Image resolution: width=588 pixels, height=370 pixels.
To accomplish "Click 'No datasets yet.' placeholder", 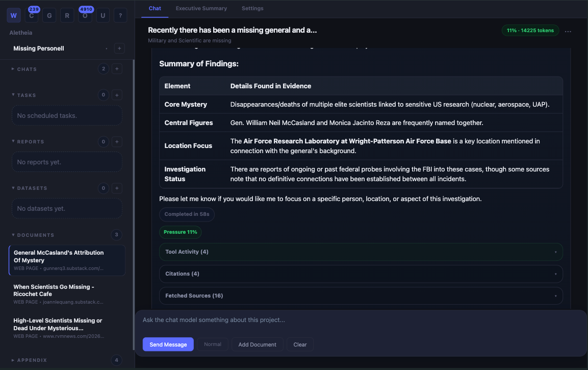I will 67,209.
